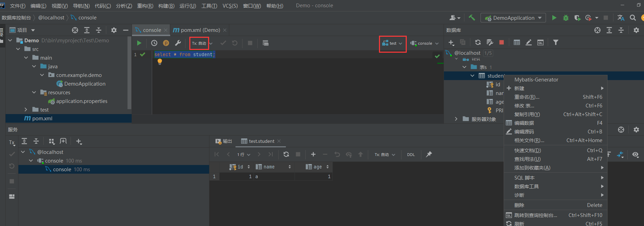Screen dimensions: 644x226
Task: Open the DemoApplication run configuration dropdown
Action: coord(513,18)
